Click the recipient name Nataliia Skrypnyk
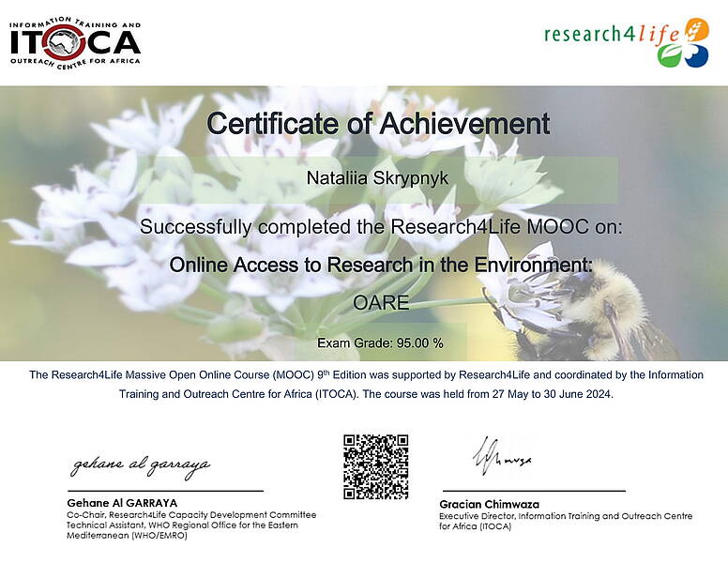 (x=376, y=177)
